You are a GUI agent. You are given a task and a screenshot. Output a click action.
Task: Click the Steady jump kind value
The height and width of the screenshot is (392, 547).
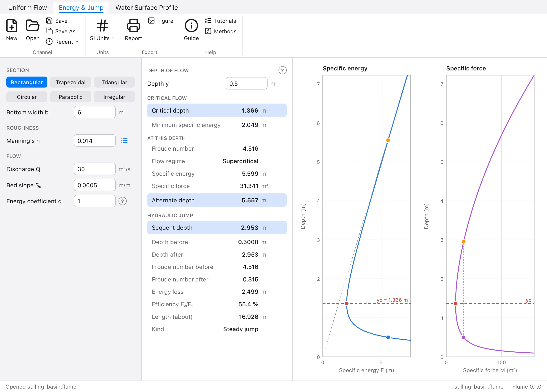[240, 329]
